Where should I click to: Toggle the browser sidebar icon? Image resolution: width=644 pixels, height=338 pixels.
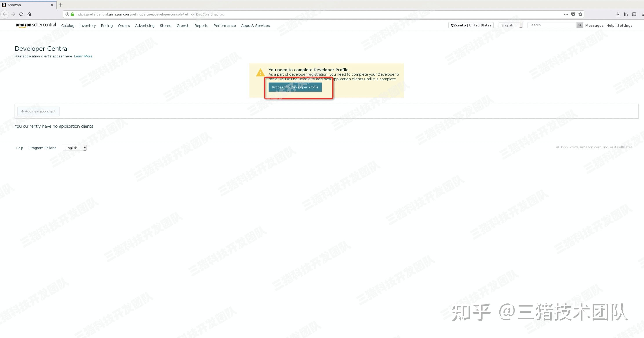click(x=634, y=14)
